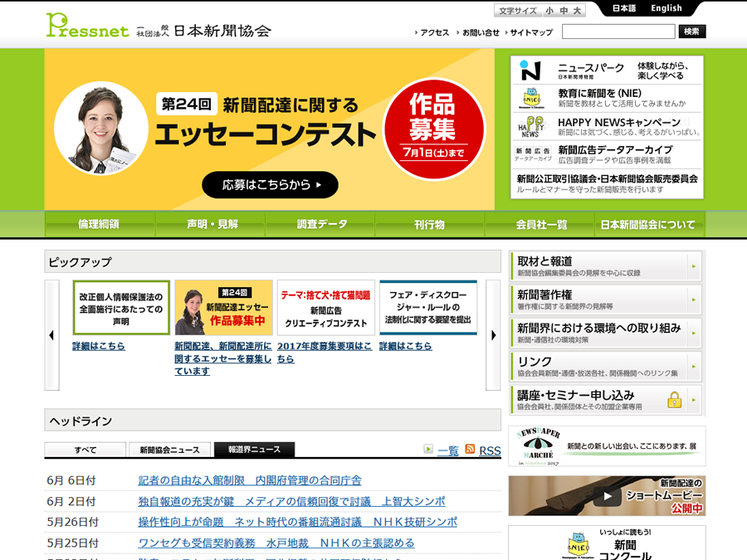Open the 調査データ menu
747x560 pixels.
[321, 224]
